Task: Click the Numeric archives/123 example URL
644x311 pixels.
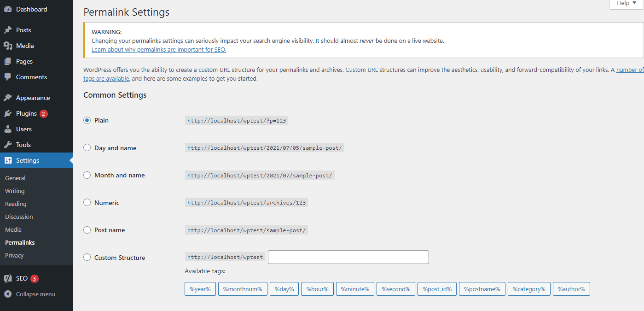Action: pyautogui.click(x=246, y=203)
